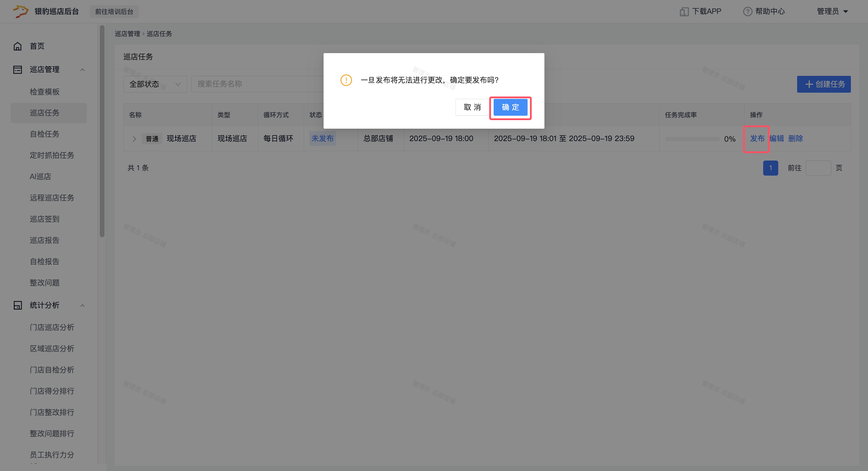Click the 前往培训后台 link

pyautogui.click(x=114, y=12)
